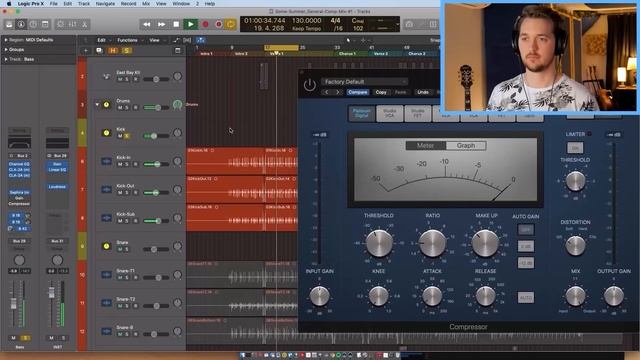Expand the Groups inspector section

[6, 49]
